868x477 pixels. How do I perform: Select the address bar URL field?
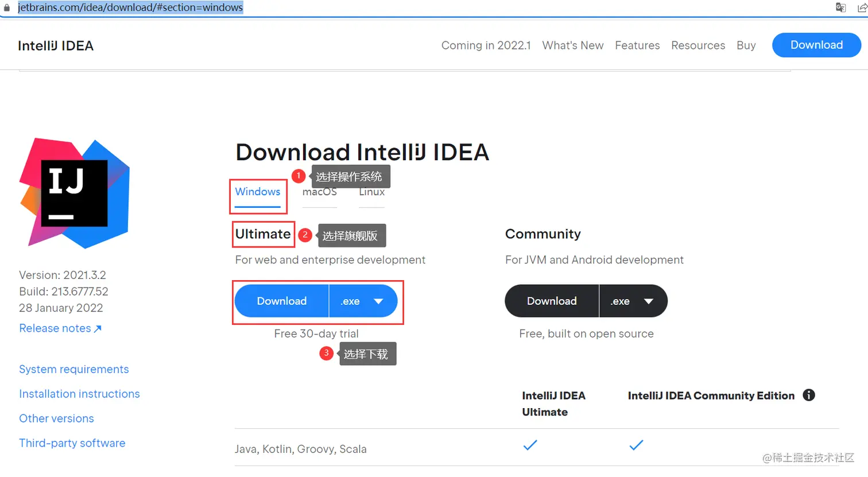[x=130, y=7]
